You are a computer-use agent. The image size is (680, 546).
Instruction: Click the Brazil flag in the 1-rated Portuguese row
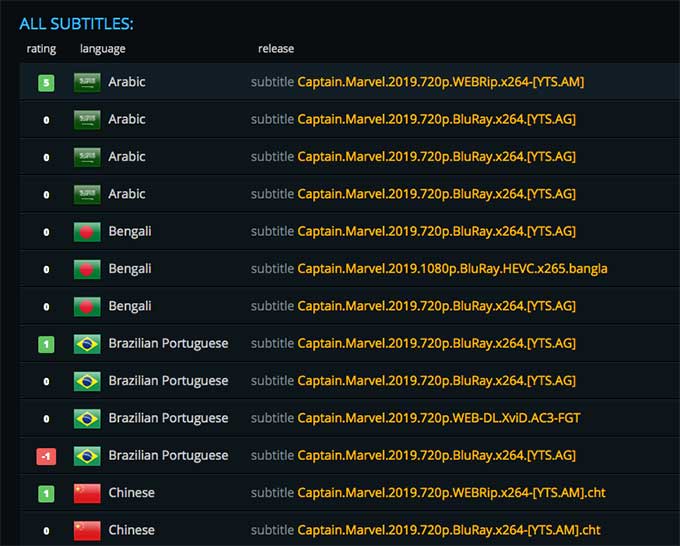(x=87, y=343)
